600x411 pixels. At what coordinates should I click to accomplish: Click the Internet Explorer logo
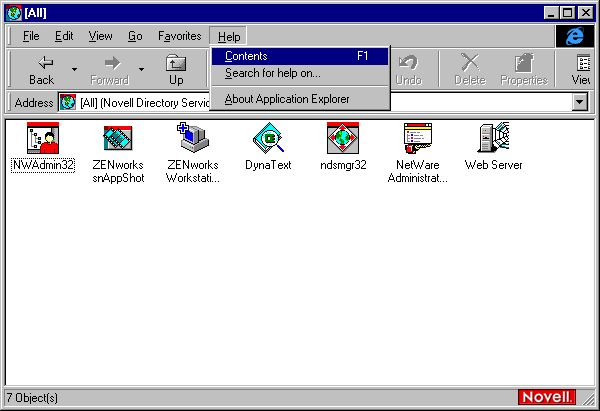574,36
